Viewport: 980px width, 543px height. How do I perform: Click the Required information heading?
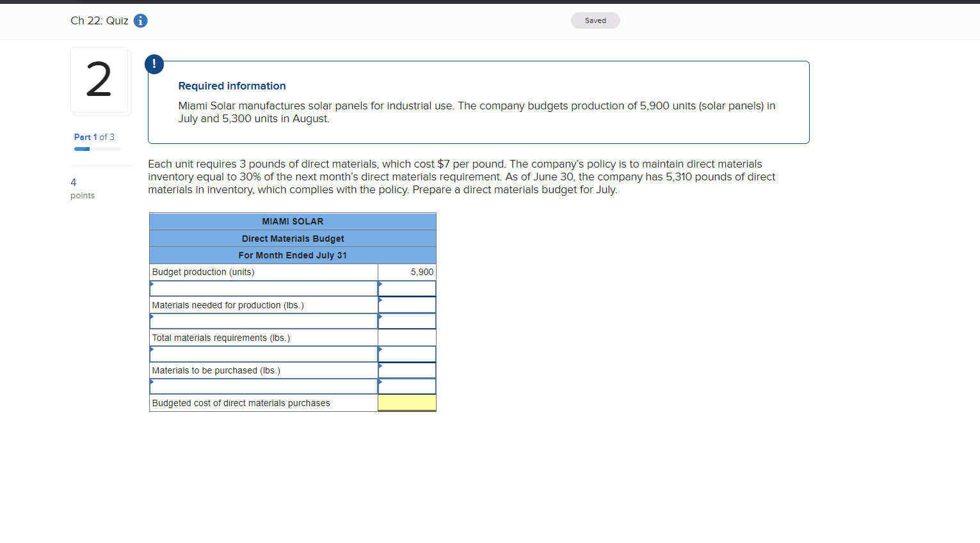coord(232,86)
